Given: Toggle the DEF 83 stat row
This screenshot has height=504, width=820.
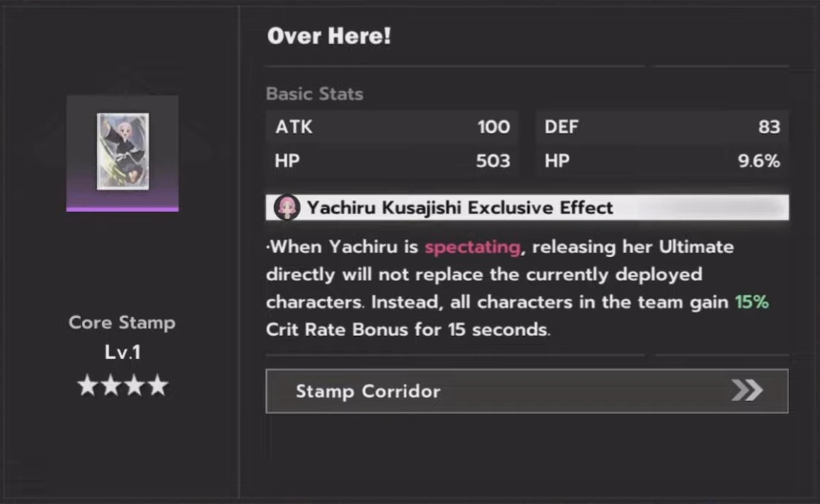Looking at the screenshot, I should click(662, 127).
